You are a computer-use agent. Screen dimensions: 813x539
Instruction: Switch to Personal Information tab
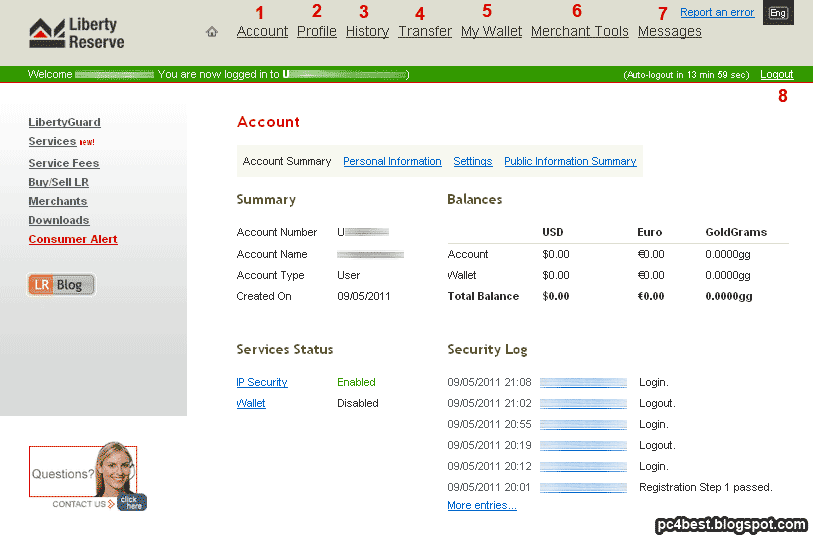pos(393,161)
